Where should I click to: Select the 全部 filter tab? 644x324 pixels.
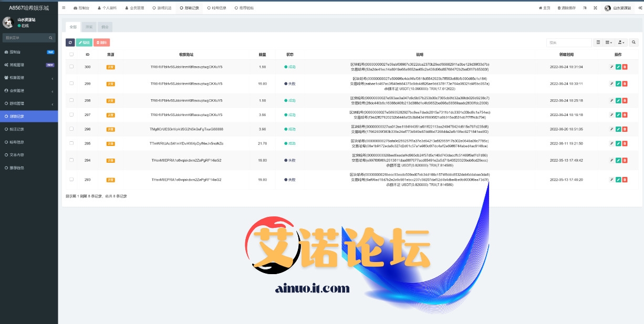[x=73, y=26]
